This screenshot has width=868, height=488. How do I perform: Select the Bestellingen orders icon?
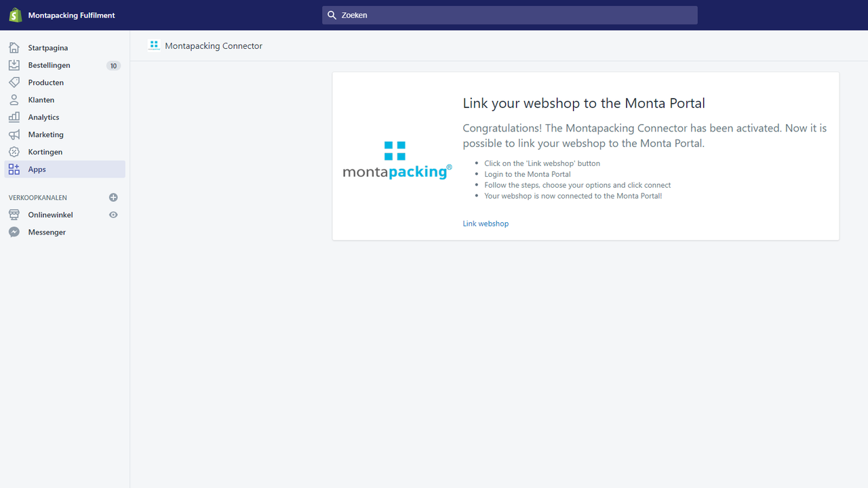[14, 65]
